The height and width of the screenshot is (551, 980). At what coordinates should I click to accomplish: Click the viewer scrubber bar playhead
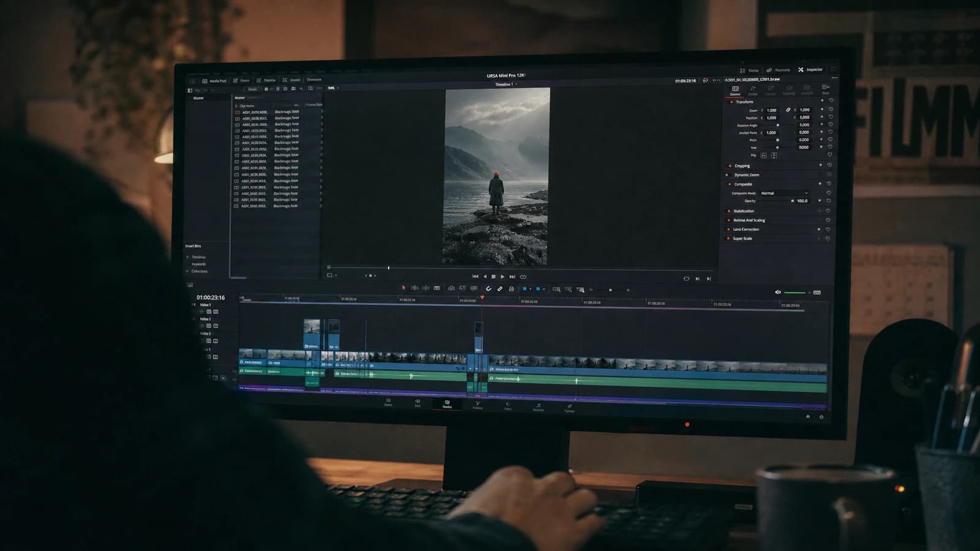click(x=388, y=268)
